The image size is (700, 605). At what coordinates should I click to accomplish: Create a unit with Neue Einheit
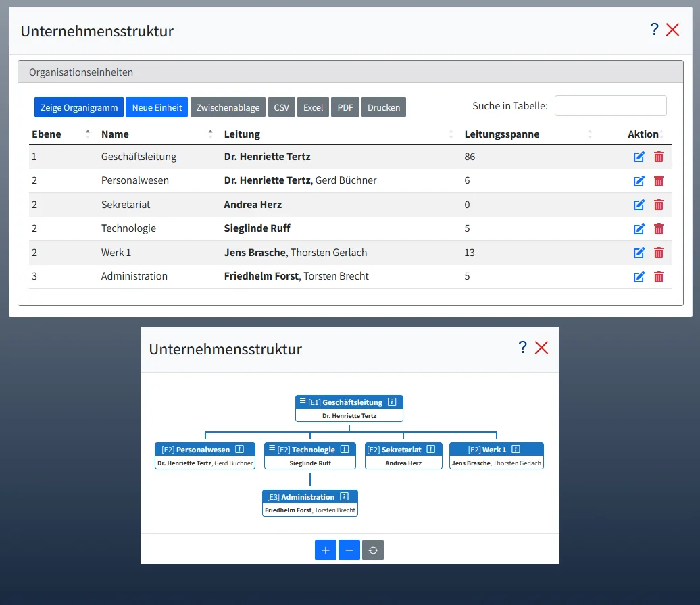(156, 107)
